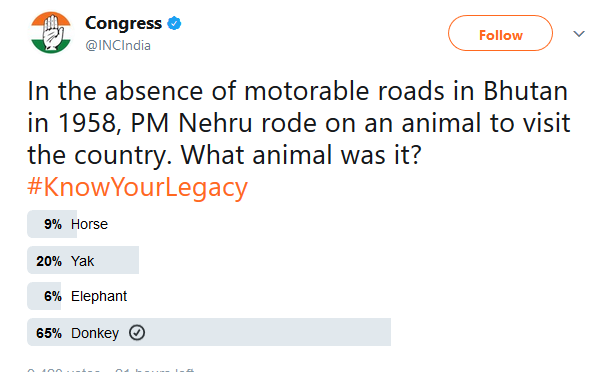Open the tweet options chevron next to Follow
The image size is (613, 372).
click(x=579, y=34)
